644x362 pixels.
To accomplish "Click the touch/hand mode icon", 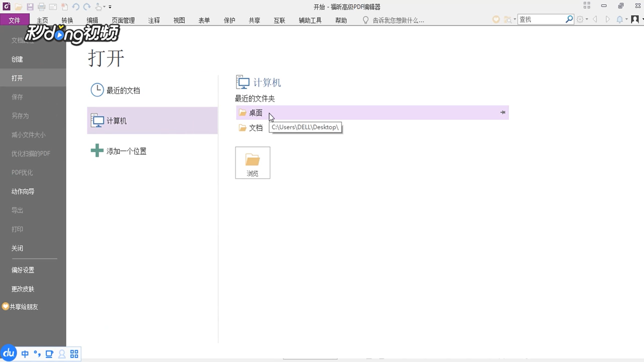I will [x=99, y=7].
